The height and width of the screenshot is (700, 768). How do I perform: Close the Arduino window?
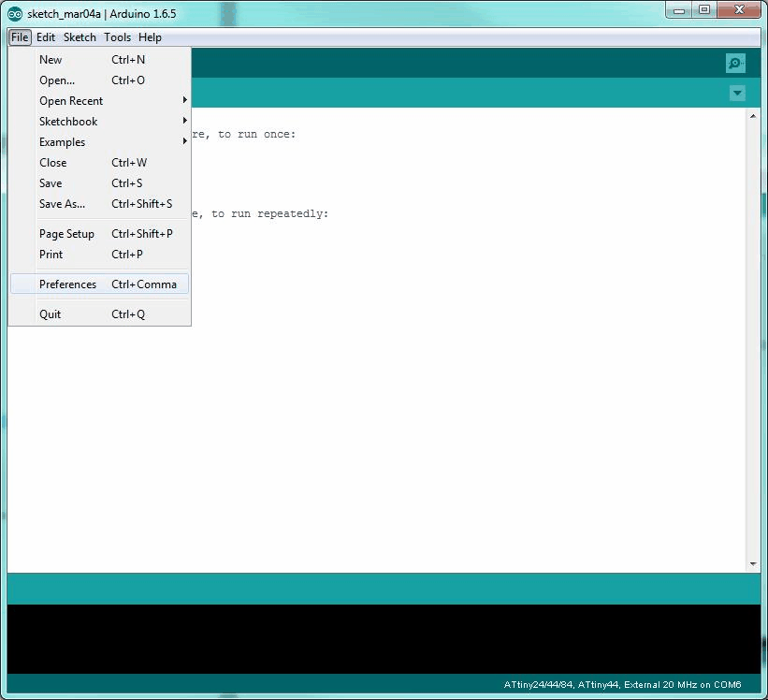click(739, 9)
